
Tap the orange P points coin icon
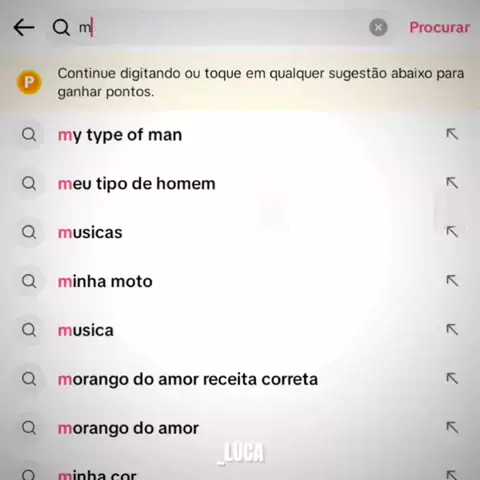click(29, 82)
